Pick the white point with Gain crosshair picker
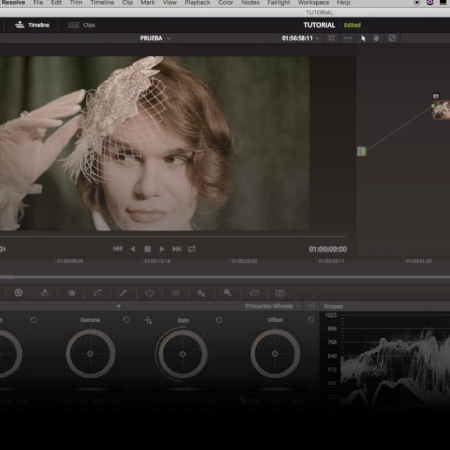The width and height of the screenshot is (450, 450). click(148, 320)
